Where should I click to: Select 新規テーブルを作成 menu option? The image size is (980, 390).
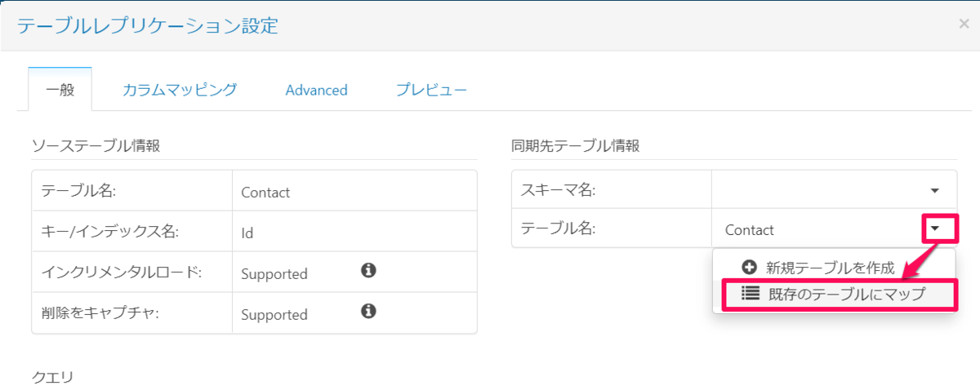click(831, 268)
